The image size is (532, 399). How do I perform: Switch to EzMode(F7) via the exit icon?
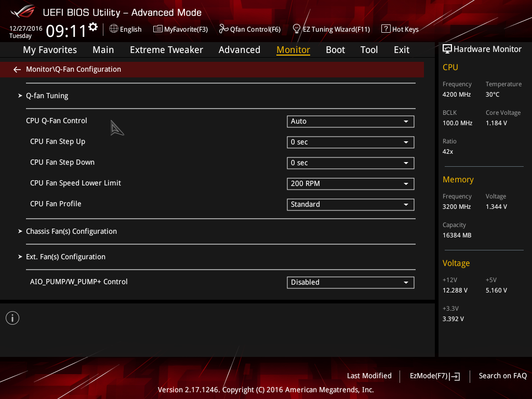coord(455,376)
